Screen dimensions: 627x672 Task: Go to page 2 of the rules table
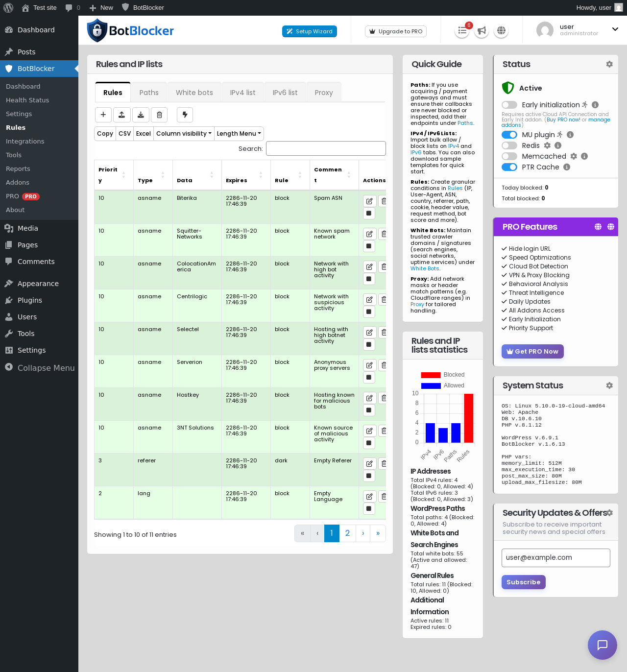click(x=347, y=533)
